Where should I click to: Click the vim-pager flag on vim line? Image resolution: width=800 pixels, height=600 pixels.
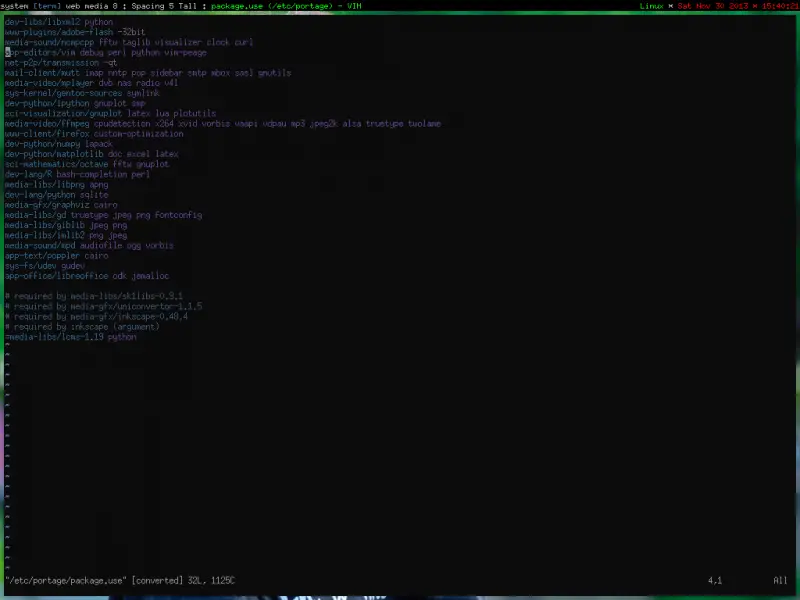tap(185, 53)
